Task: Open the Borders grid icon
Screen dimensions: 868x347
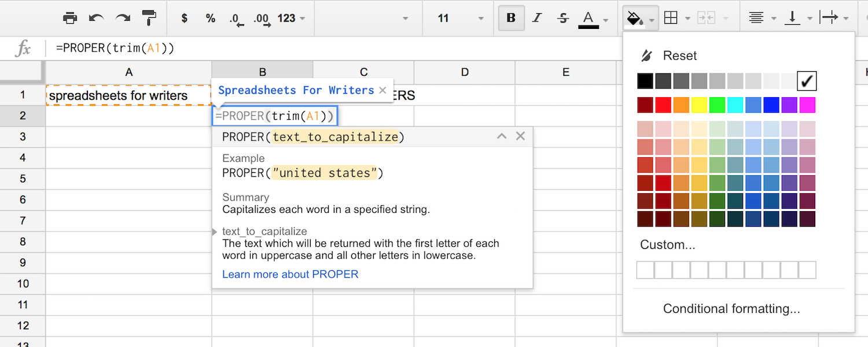Action: (671, 19)
